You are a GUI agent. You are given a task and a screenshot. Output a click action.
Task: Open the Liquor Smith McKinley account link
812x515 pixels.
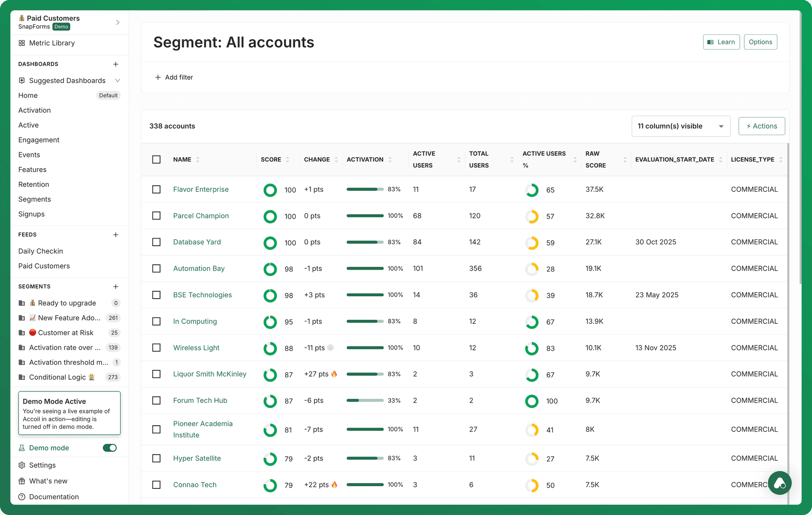pos(210,374)
